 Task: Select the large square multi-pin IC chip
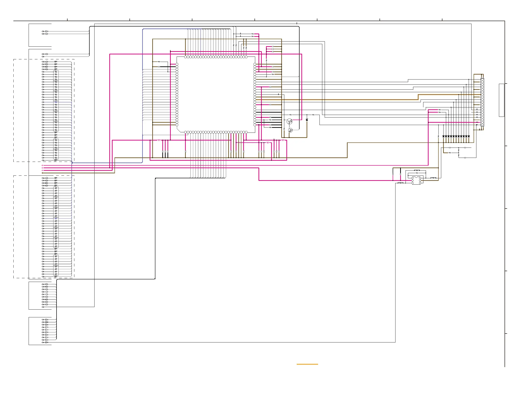(x=216, y=95)
